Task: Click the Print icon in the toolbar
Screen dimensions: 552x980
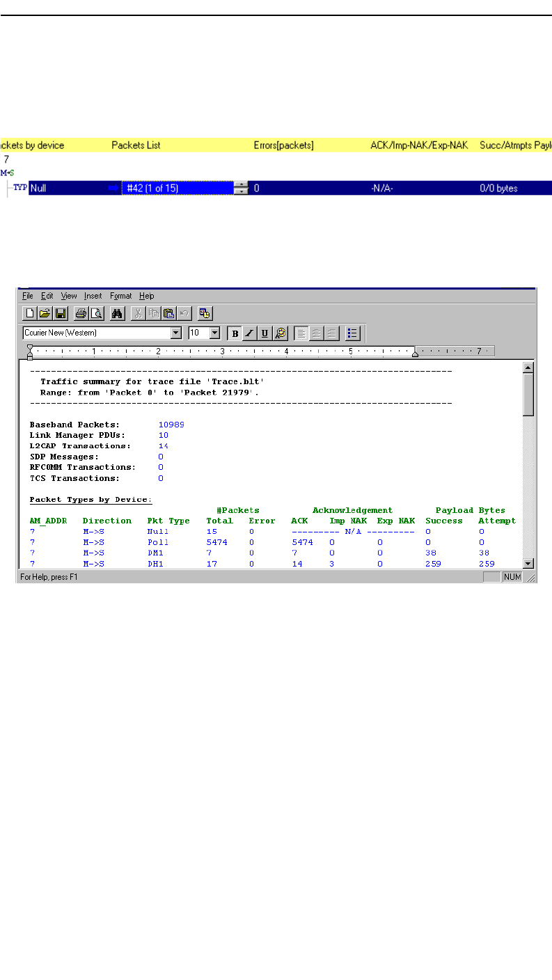Action: [81, 314]
